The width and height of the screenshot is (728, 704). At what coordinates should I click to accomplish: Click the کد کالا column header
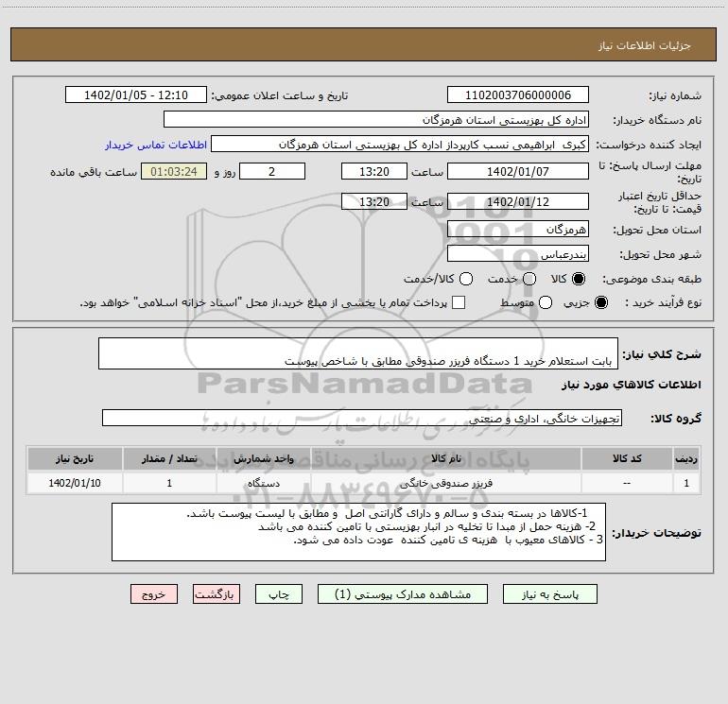626,458
